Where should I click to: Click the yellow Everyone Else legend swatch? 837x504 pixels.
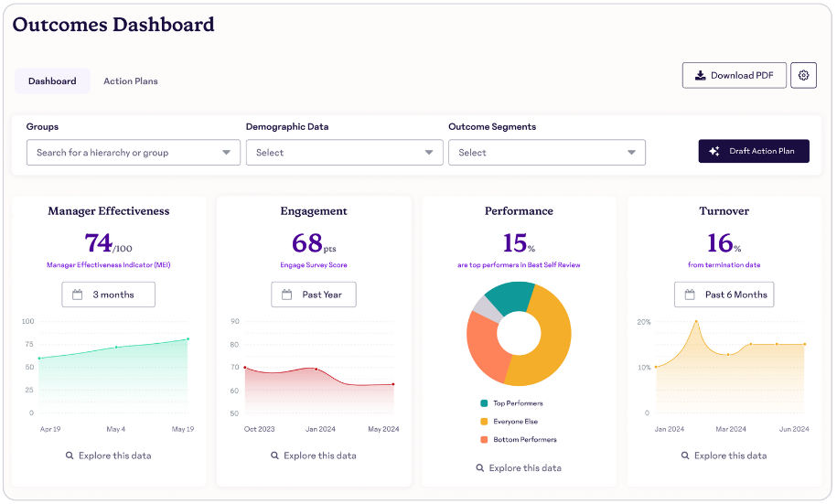pyautogui.click(x=484, y=422)
